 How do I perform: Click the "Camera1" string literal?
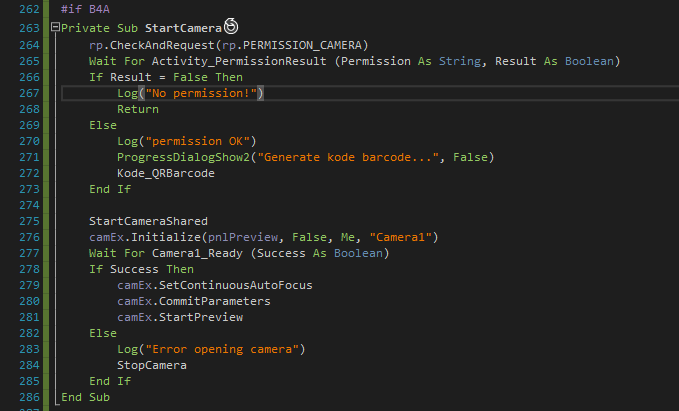[x=402, y=237]
